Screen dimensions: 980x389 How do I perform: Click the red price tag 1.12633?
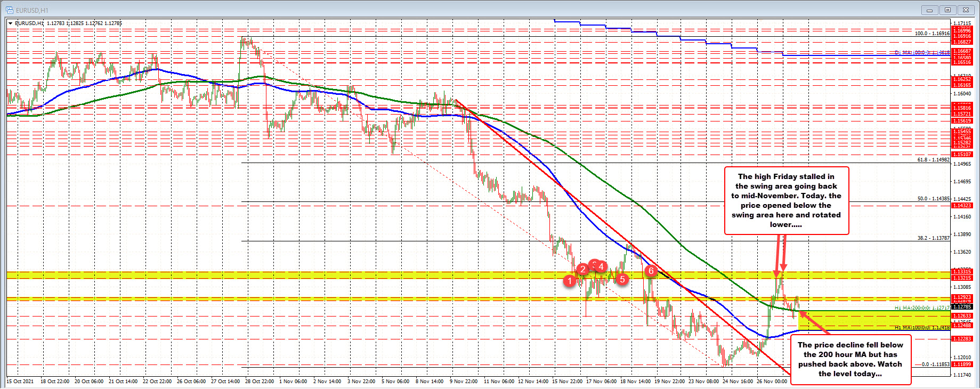point(962,316)
